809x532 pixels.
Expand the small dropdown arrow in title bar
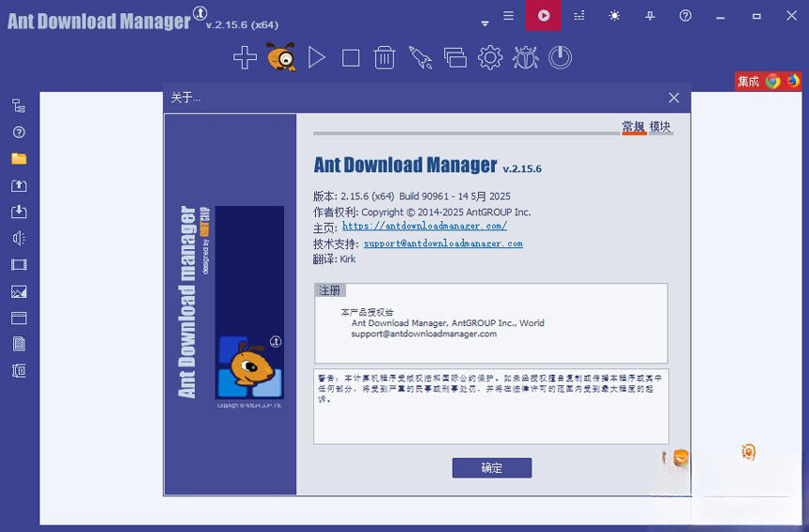[x=485, y=22]
